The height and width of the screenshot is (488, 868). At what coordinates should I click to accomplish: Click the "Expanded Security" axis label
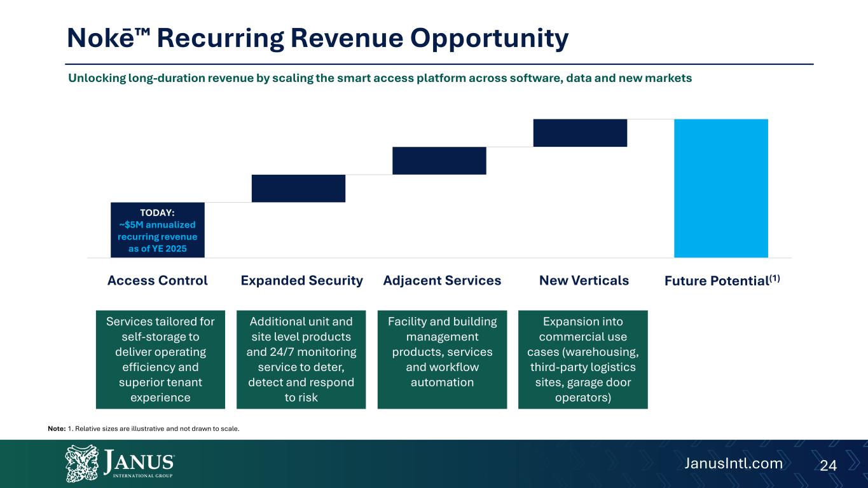click(x=302, y=280)
